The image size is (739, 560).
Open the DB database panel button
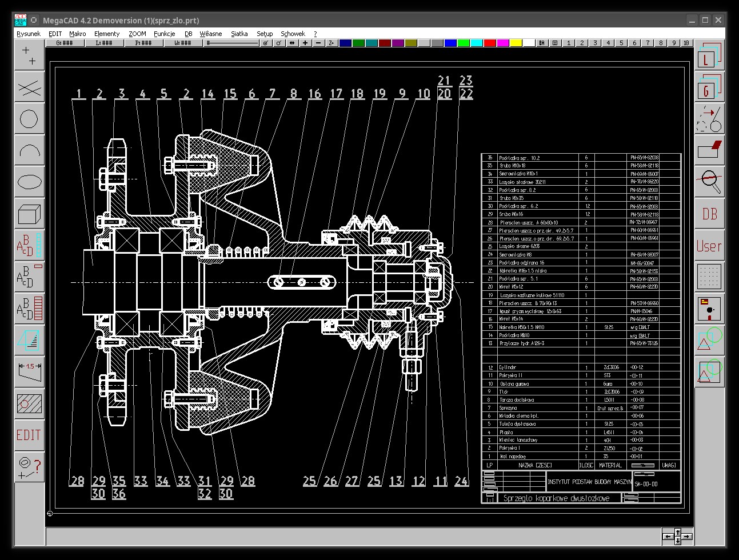coord(709,214)
